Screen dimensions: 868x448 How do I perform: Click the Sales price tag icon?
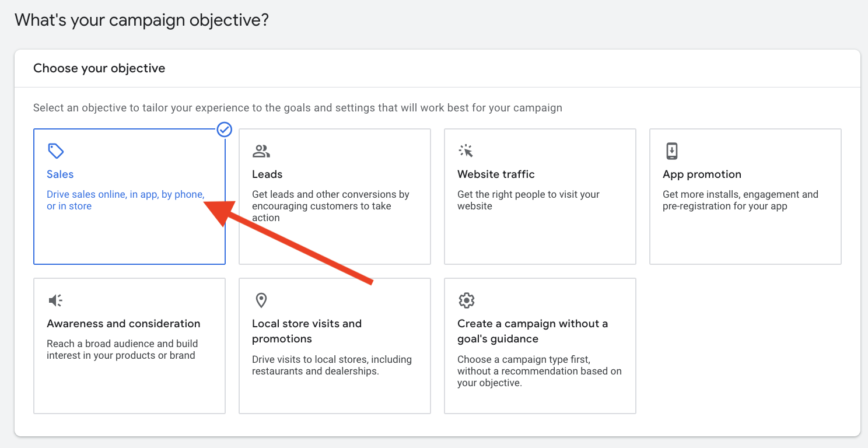(x=55, y=151)
